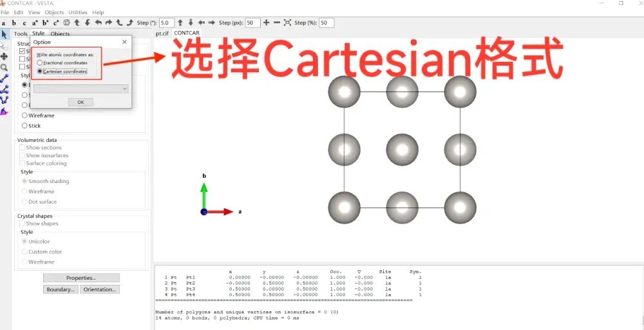The width and height of the screenshot is (644, 330).
Task: View along the c* reciprocal axis
Action: click(x=56, y=23)
